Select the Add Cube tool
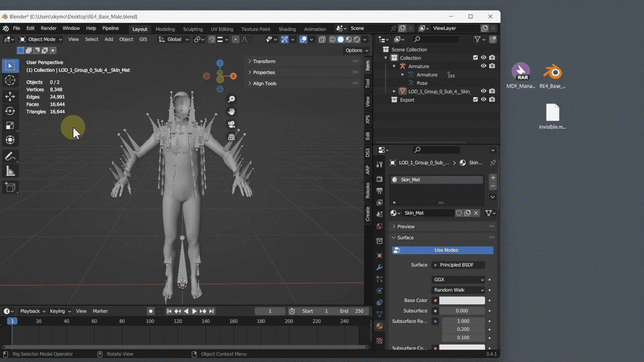This screenshot has height=362, width=644. point(10,188)
